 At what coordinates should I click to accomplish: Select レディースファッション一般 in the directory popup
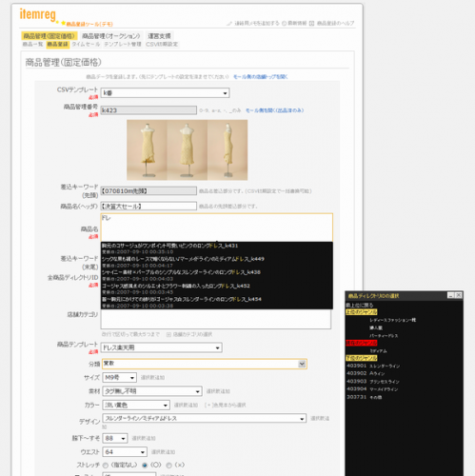(x=392, y=320)
